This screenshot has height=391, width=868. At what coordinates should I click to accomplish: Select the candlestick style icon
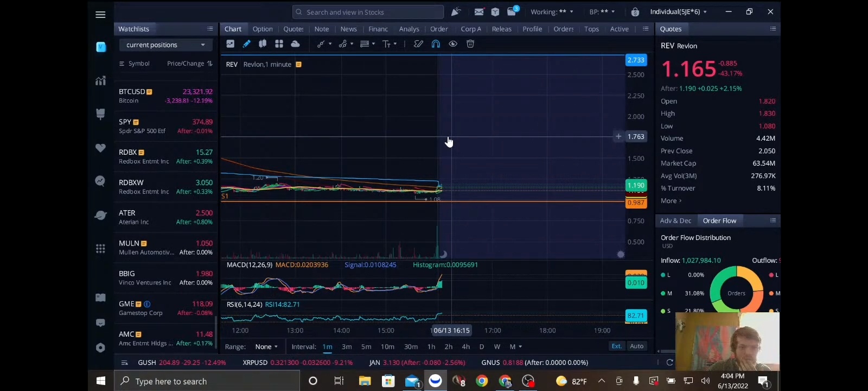(263, 44)
